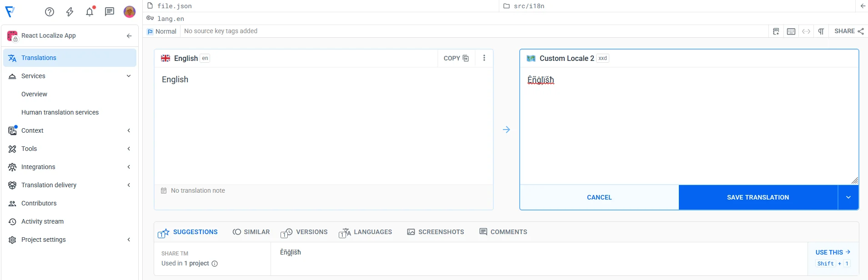Expand the Tools menu chevron
The height and width of the screenshot is (280, 868).
(129, 149)
